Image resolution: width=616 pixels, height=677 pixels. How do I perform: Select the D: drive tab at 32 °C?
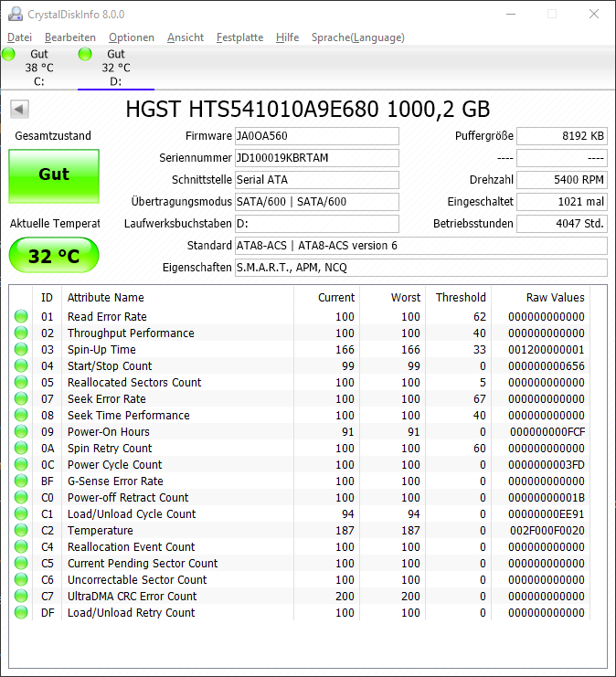(116, 68)
